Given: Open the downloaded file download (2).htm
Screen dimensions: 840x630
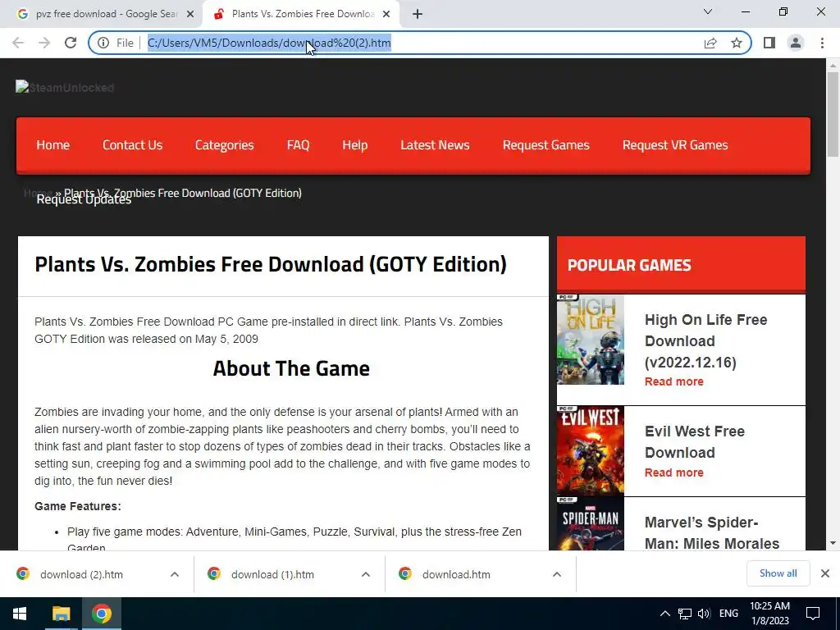Looking at the screenshot, I should click(x=81, y=574).
